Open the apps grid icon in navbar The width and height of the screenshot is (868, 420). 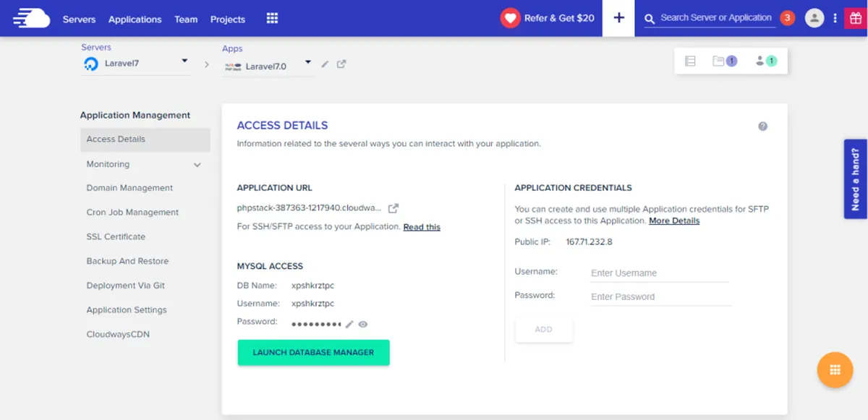click(x=272, y=18)
